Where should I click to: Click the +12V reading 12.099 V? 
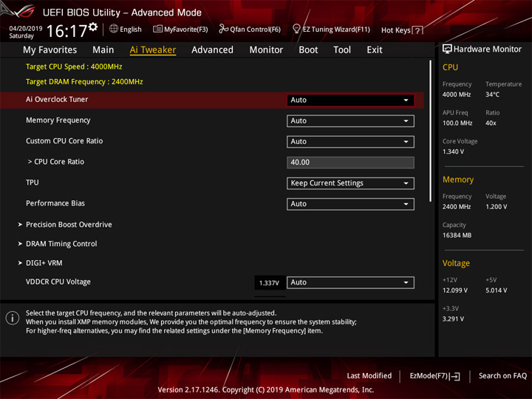pyautogui.click(x=454, y=290)
